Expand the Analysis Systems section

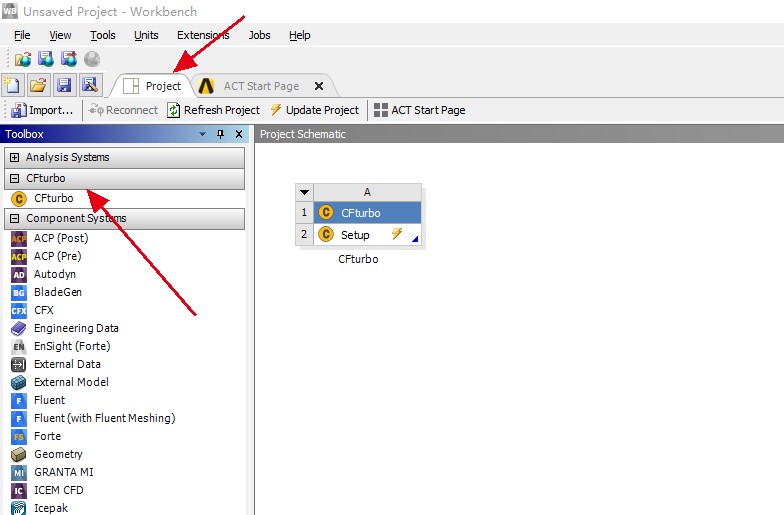point(14,158)
